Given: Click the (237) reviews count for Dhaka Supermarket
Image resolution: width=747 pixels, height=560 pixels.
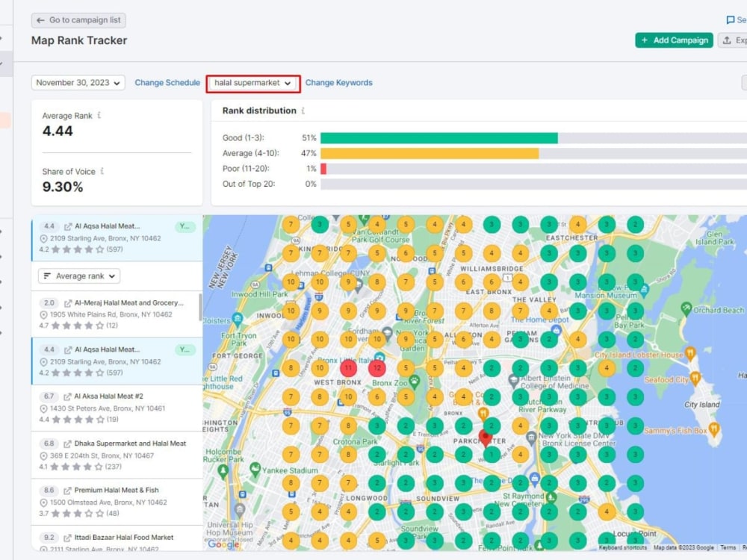Looking at the screenshot, I should coord(114,467).
